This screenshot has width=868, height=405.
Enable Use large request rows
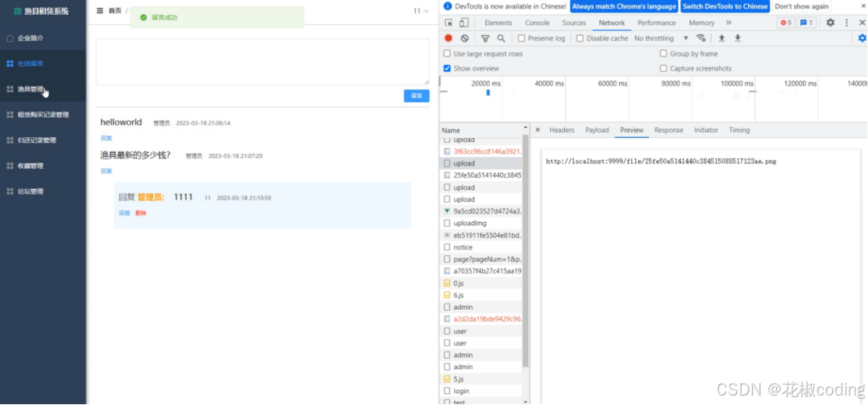[447, 53]
